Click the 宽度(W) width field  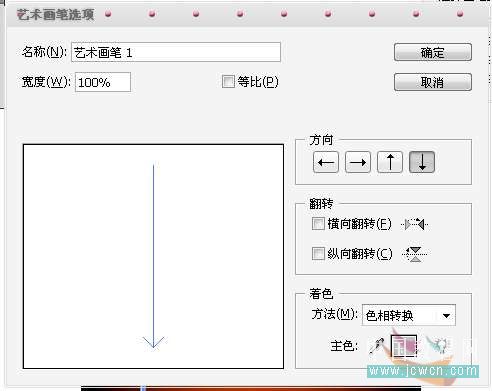pos(103,82)
